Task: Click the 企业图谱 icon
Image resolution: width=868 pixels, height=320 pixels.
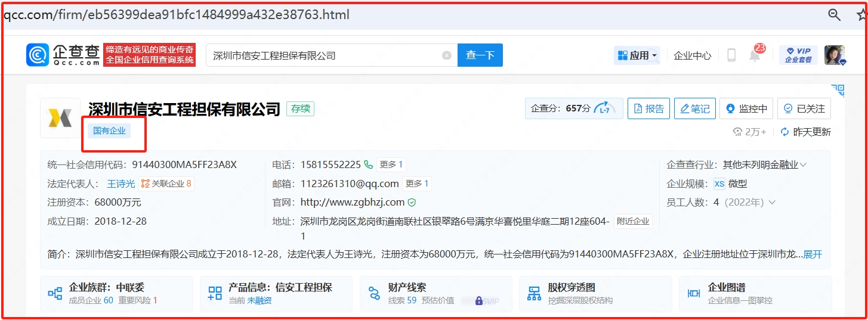Action: (x=694, y=293)
